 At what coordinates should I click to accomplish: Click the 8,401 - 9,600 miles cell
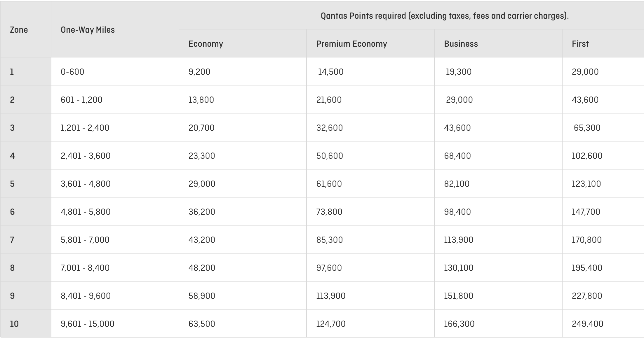tap(86, 296)
